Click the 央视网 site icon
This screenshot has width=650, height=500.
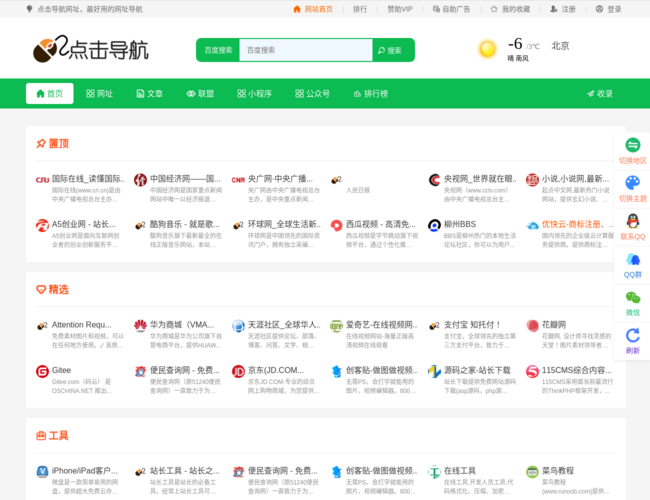pos(434,180)
